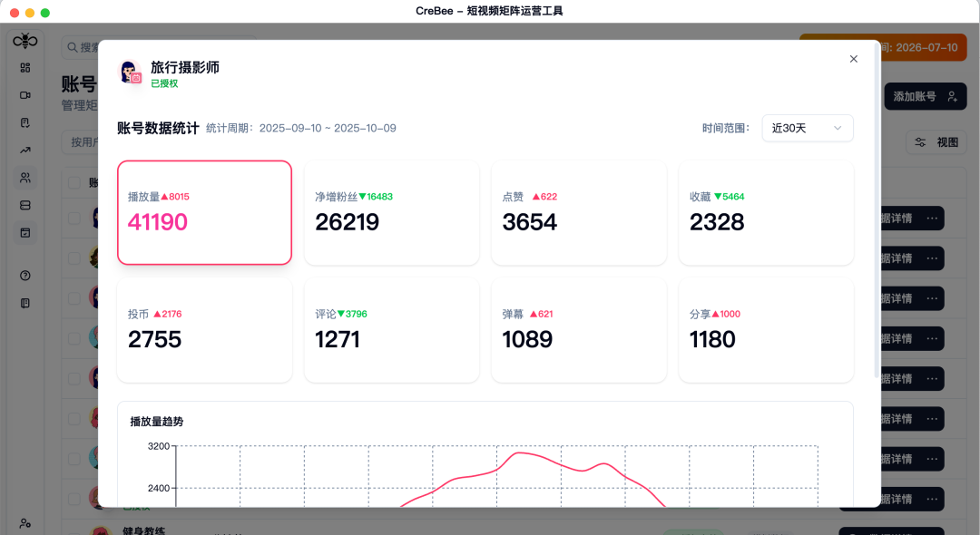Tick the first account row checkbox
Viewport: 980px width, 535px height.
[x=74, y=219]
